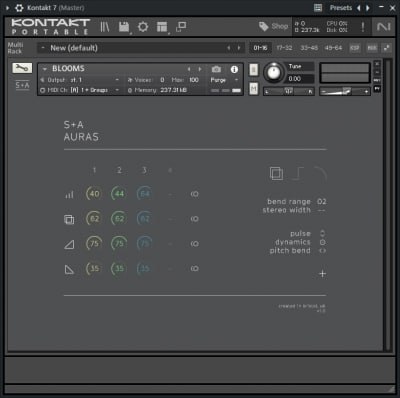Viewport: 400px width, 398px height.
Task: Click the plus icon below pitch bend
Action: pyautogui.click(x=322, y=274)
